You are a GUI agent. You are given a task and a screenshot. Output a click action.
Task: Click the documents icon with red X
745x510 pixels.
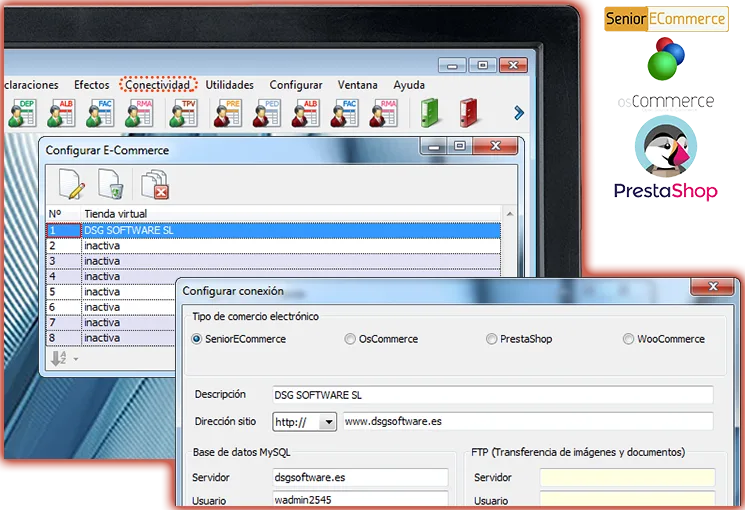[155, 184]
